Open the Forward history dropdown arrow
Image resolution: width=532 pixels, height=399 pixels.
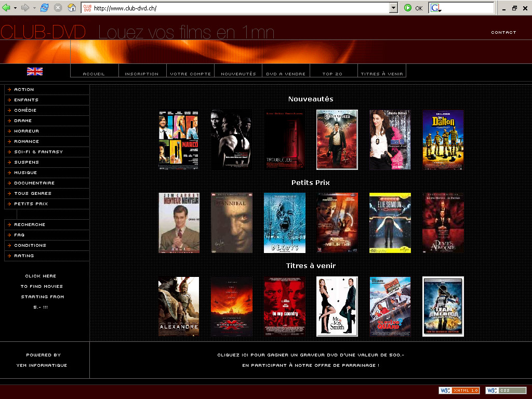pyautogui.click(x=34, y=8)
